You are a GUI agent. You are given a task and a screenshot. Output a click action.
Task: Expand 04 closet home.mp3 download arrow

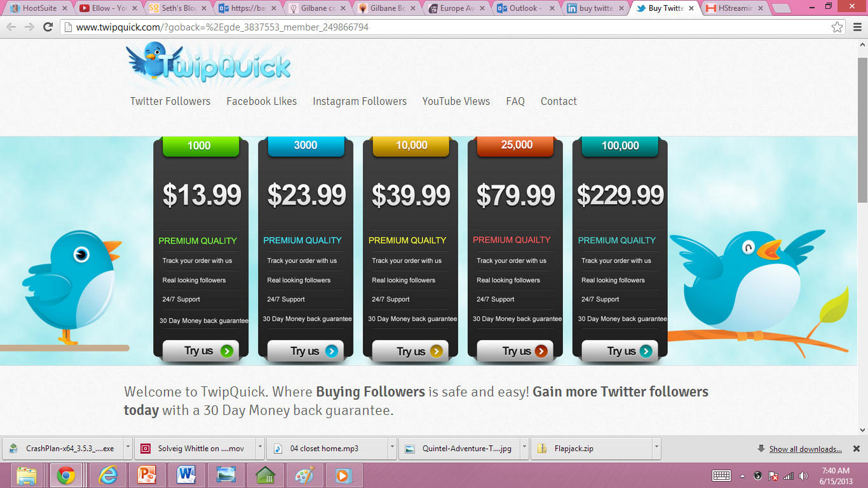pos(391,448)
